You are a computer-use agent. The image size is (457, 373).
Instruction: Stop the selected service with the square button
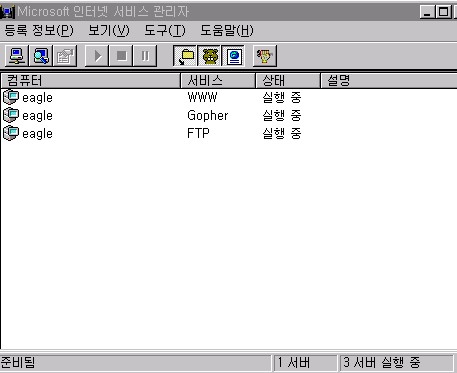tap(121, 56)
